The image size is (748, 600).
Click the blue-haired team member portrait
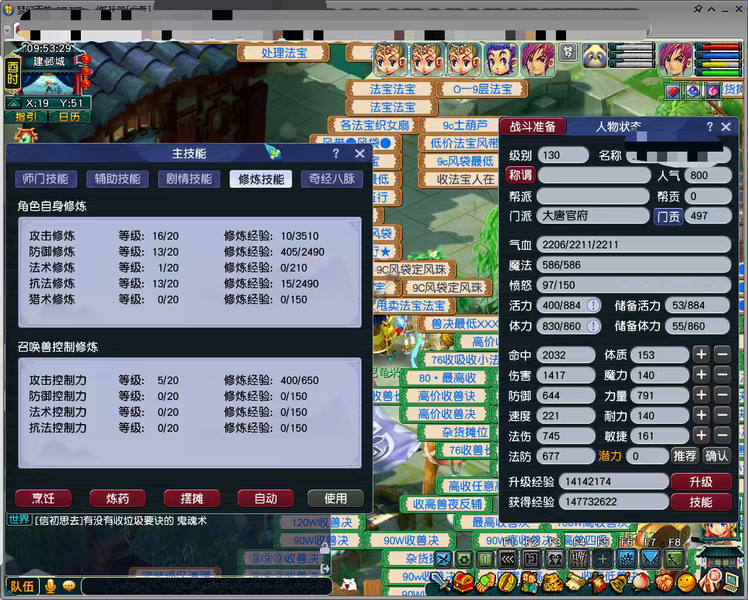pyautogui.click(x=500, y=60)
